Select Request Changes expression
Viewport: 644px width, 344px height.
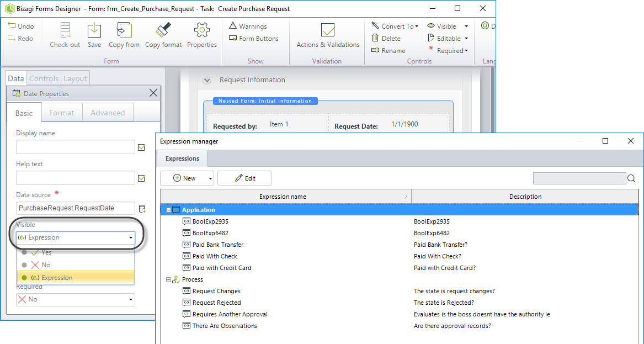[x=216, y=291]
